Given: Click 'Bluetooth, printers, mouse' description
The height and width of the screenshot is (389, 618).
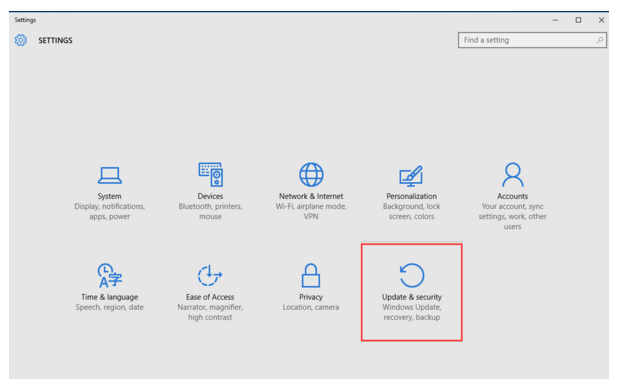Looking at the screenshot, I should tap(210, 212).
